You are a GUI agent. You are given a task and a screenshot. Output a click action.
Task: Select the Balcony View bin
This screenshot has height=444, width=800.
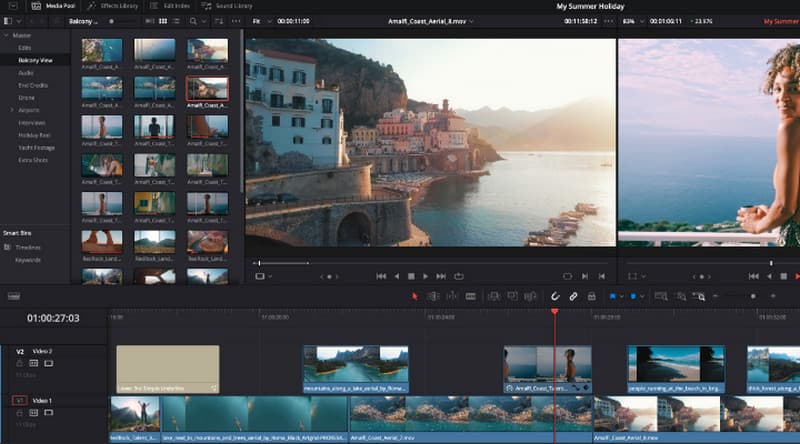[x=35, y=60]
